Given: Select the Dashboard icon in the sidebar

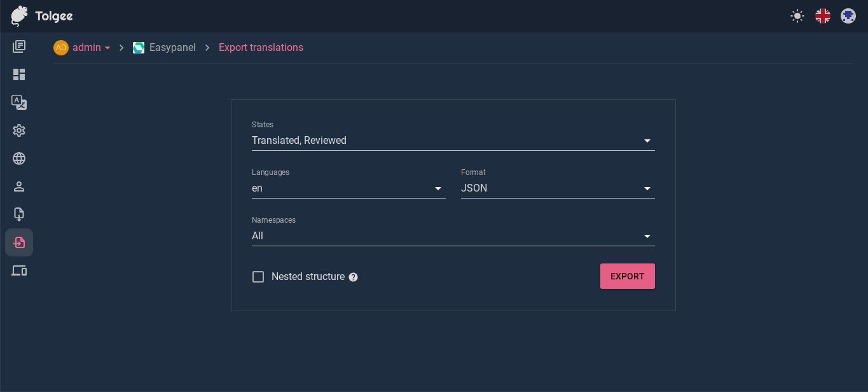Looking at the screenshot, I should click(19, 74).
